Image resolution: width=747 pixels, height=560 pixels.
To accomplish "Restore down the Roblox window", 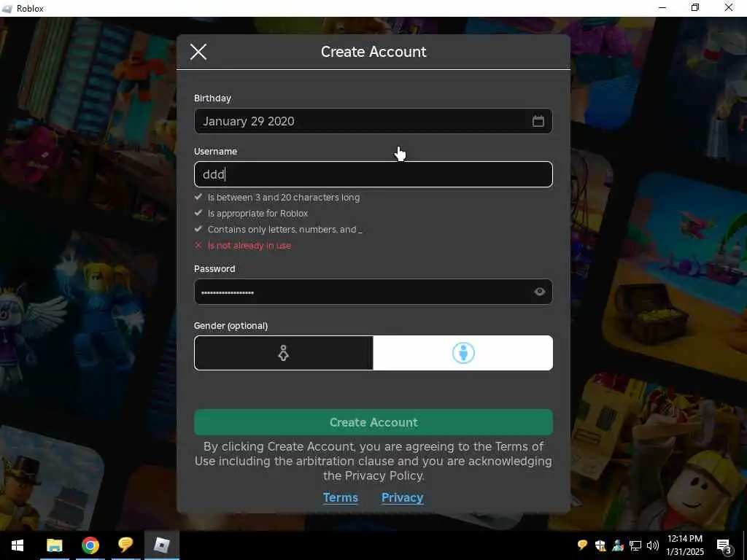I will click(x=695, y=8).
